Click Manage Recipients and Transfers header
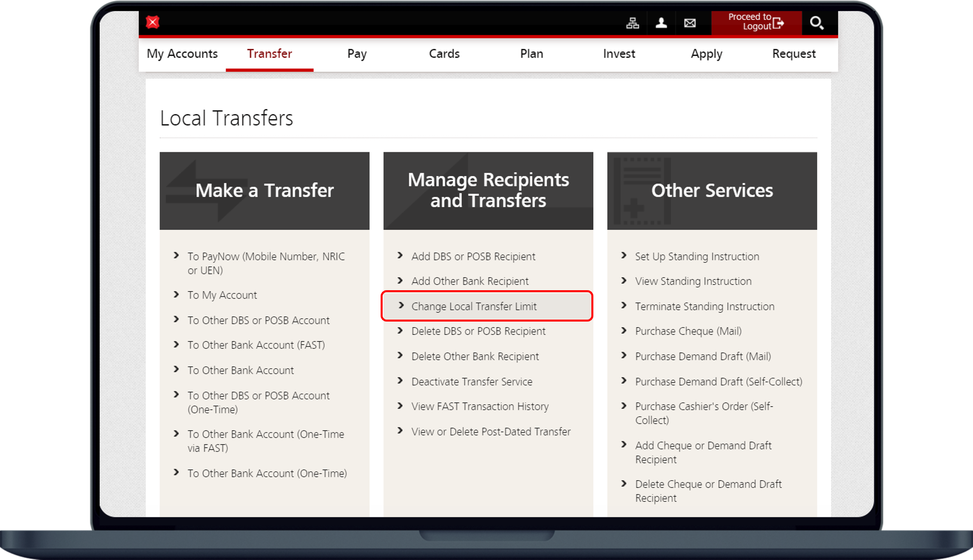 (488, 190)
